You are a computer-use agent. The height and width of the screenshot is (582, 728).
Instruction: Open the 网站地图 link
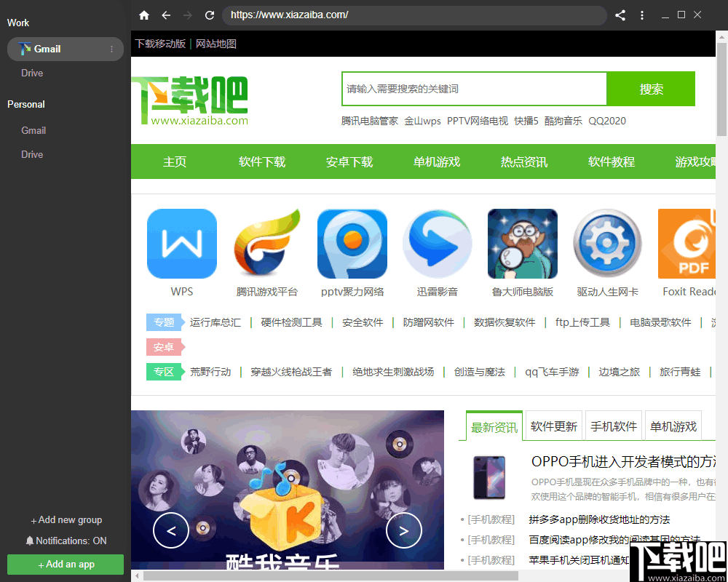click(216, 44)
